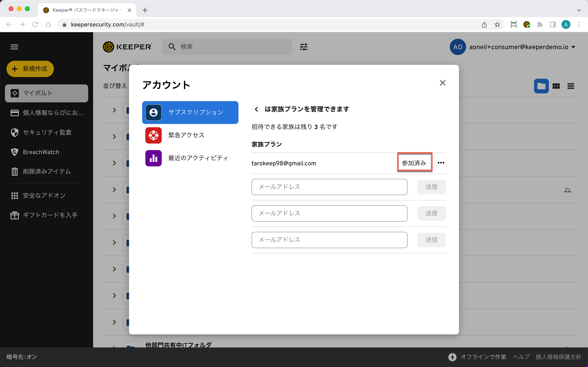Open BreachWatch in sidebar
The height and width of the screenshot is (367, 588).
41,152
